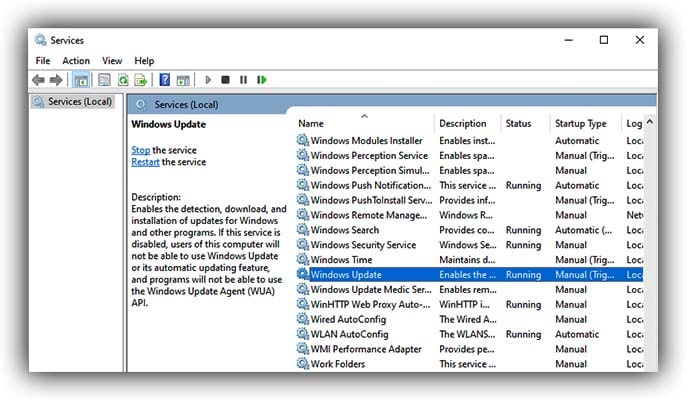
Task: Click Manual (Trig... startup for Windows Update
Action: [584, 275]
